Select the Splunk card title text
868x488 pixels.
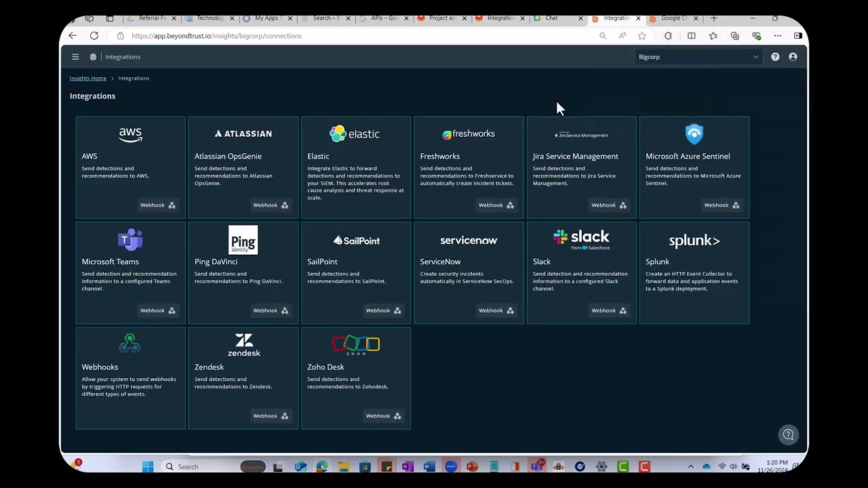click(657, 262)
